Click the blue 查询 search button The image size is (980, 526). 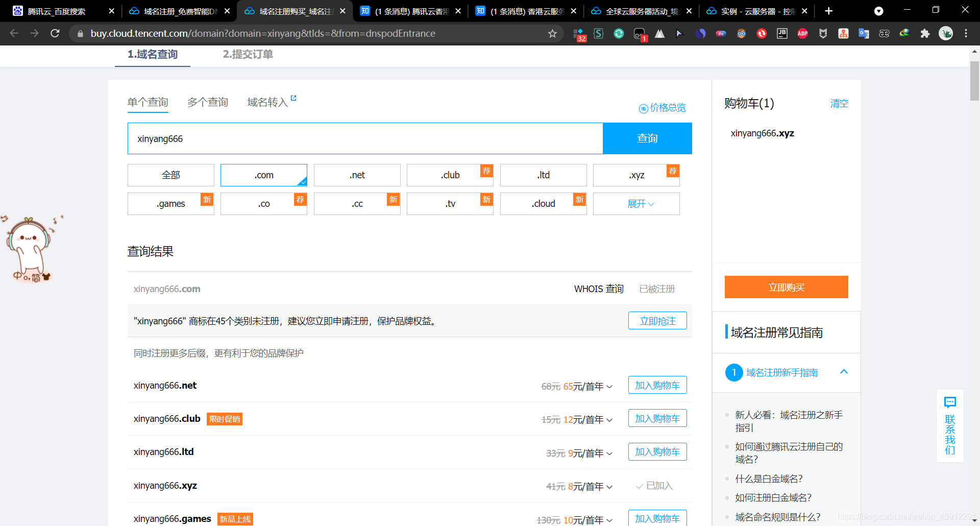pyautogui.click(x=647, y=138)
